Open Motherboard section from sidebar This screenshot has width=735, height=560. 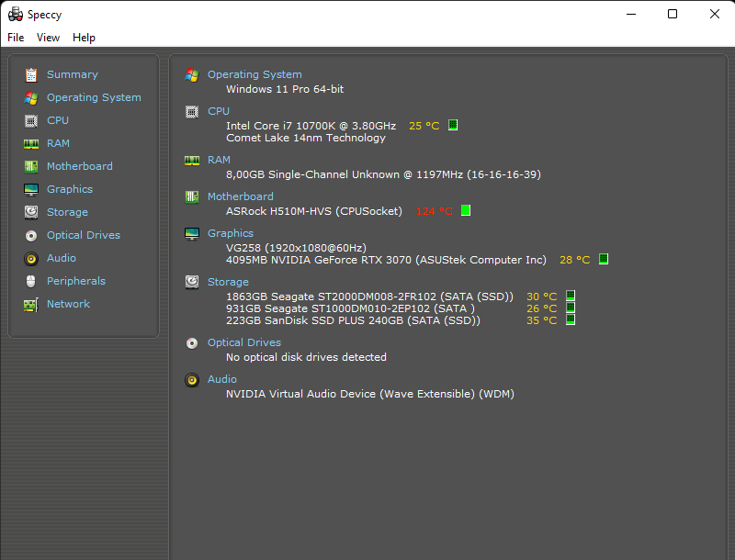[80, 166]
